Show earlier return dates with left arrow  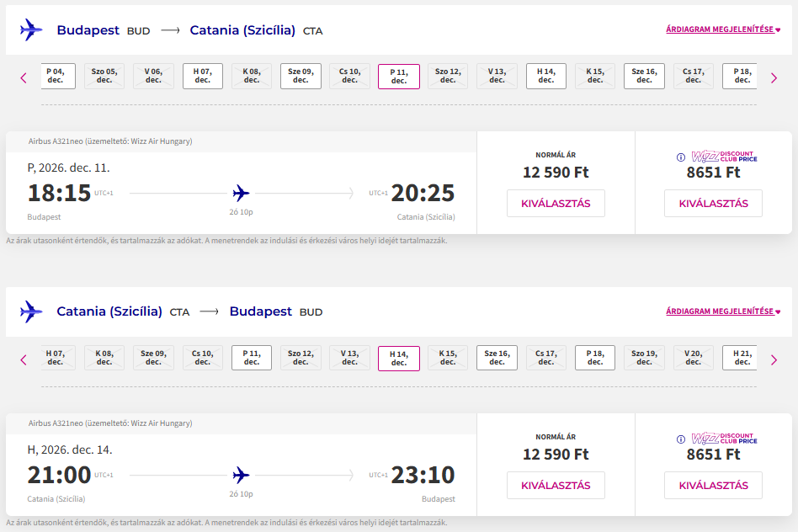(23, 359)
